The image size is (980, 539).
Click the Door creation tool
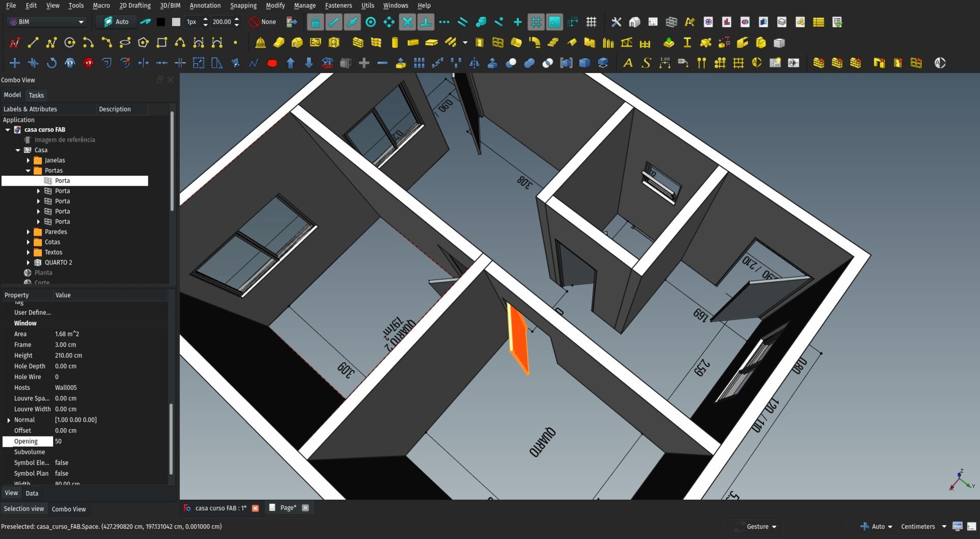[x=479, y=43]
